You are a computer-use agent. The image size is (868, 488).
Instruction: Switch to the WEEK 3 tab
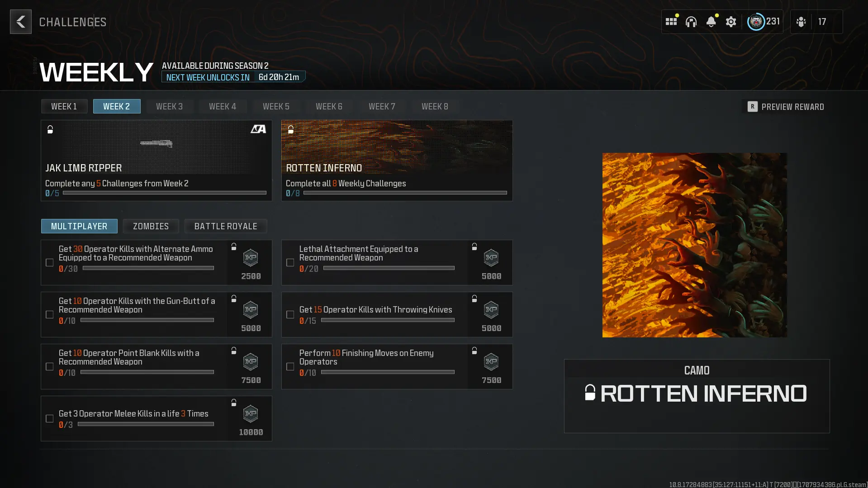point(170,106)
